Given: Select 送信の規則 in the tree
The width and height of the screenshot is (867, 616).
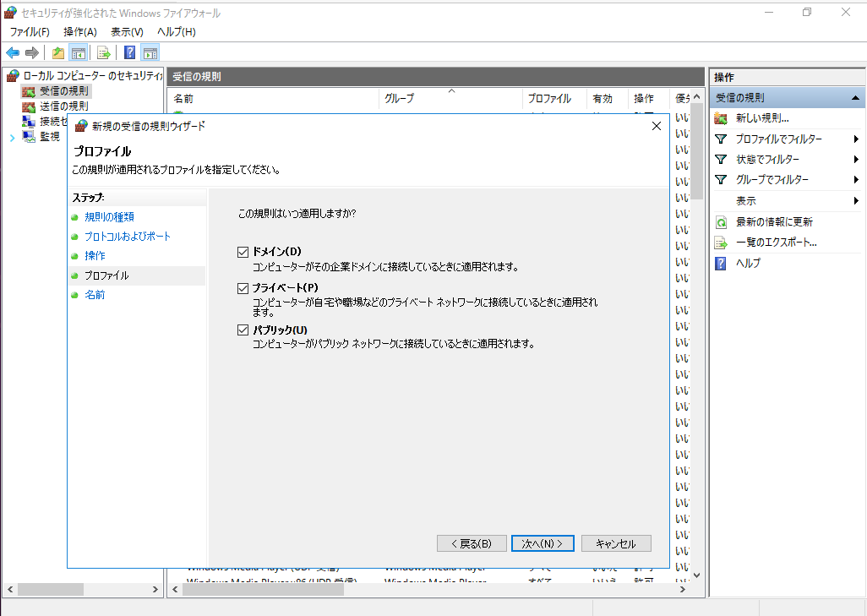Looking at the screenshot, I should coord(63,106).
